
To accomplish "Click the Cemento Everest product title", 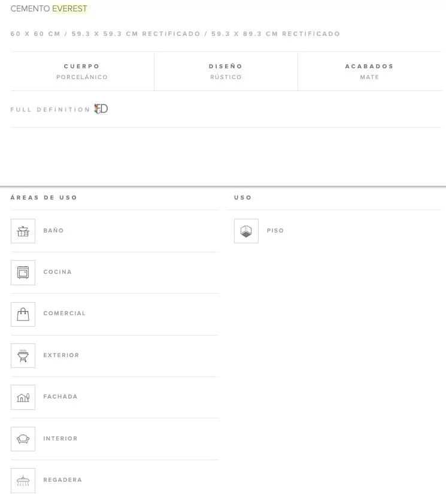I will coord(49,9).
